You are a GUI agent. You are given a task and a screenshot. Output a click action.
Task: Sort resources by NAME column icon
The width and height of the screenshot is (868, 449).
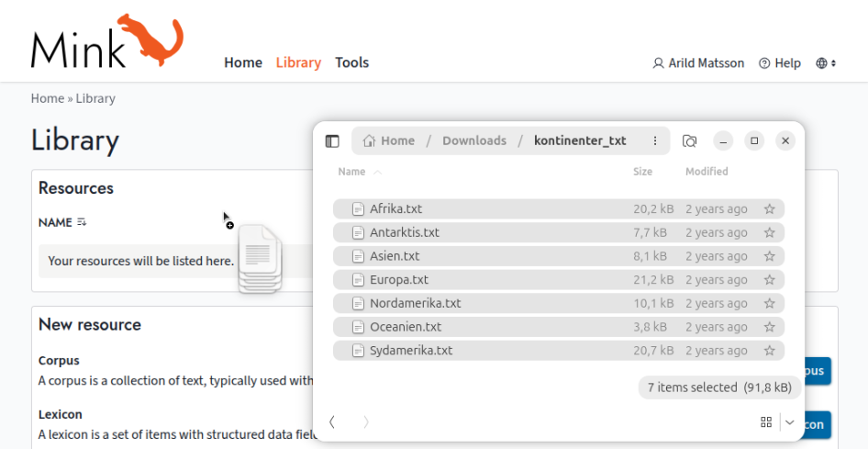[x=82, y=222]
